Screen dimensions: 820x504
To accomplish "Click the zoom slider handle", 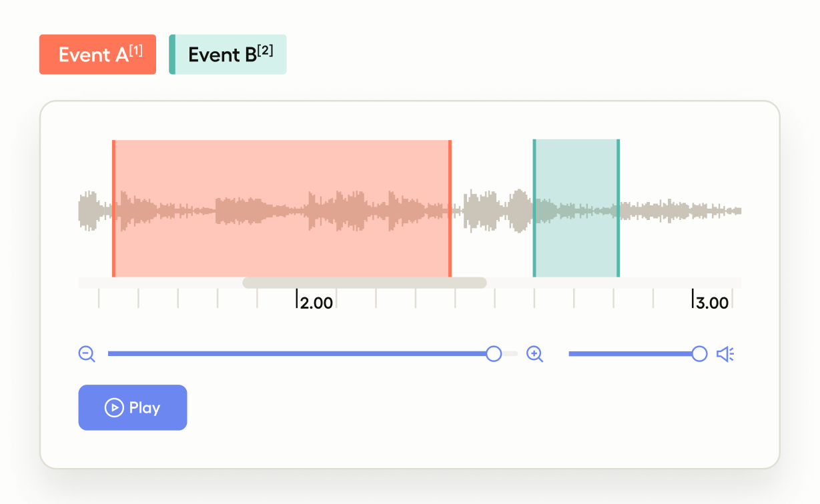I will (x=494, y=354).
